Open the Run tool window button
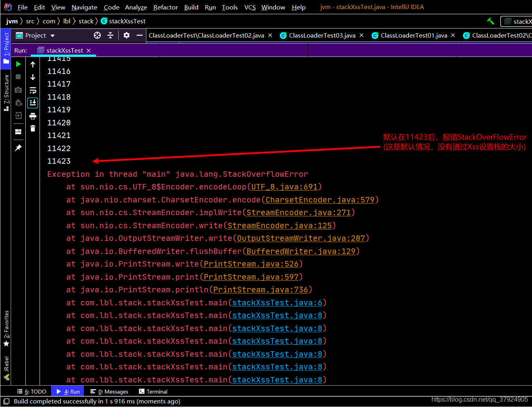Viewport: 532px width, 407px height. pos(68,392)
